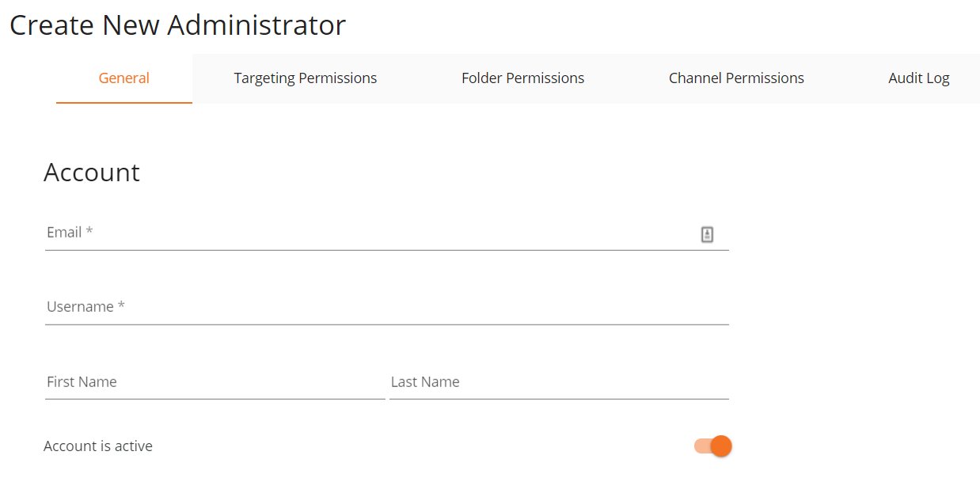Focus the Email input field
Image resolution: width=980 pixels, height=497 pixels.
click(x=387, y=233)
